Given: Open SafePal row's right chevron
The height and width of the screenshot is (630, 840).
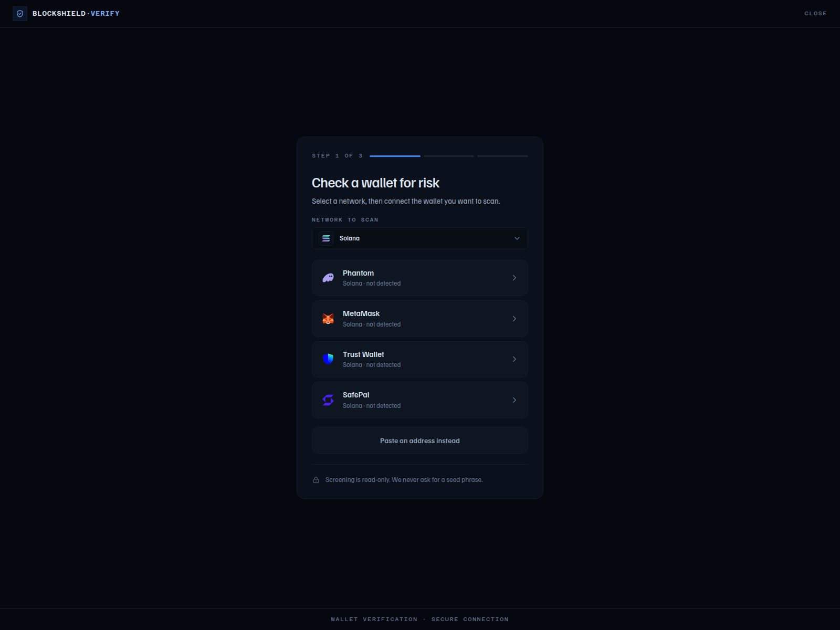Looking at the screenshot, I should (x=514, y=400).
